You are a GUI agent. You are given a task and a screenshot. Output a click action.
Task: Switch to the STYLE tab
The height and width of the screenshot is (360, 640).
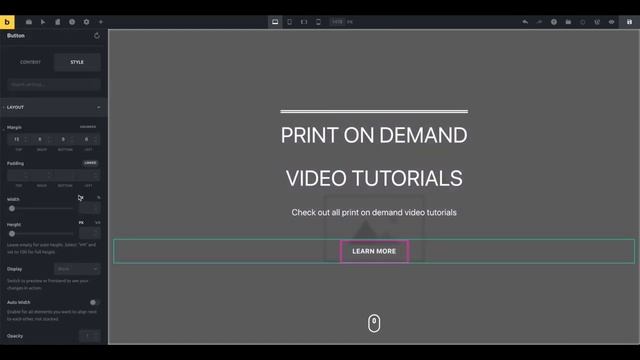tap(77, 62)
